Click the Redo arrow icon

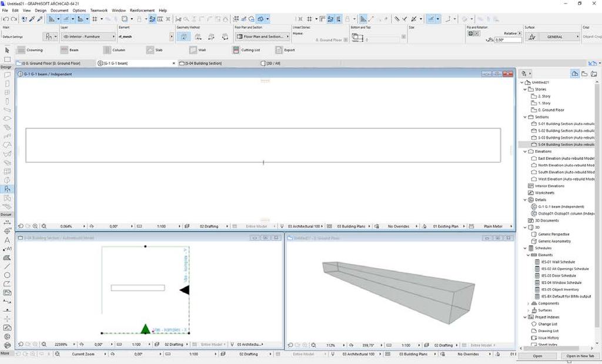14,19
